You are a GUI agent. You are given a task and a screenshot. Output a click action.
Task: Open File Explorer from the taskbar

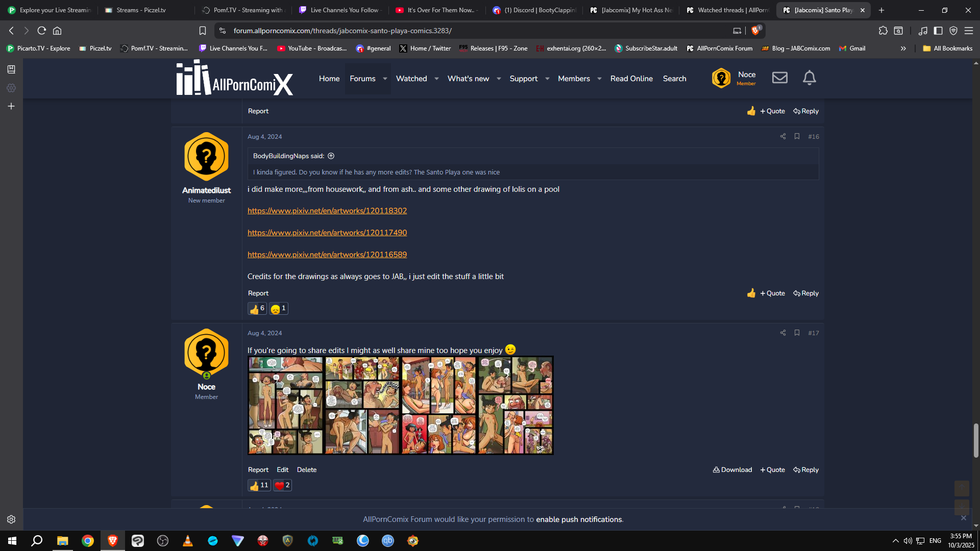pyautogui.click(x=62, y=541)
